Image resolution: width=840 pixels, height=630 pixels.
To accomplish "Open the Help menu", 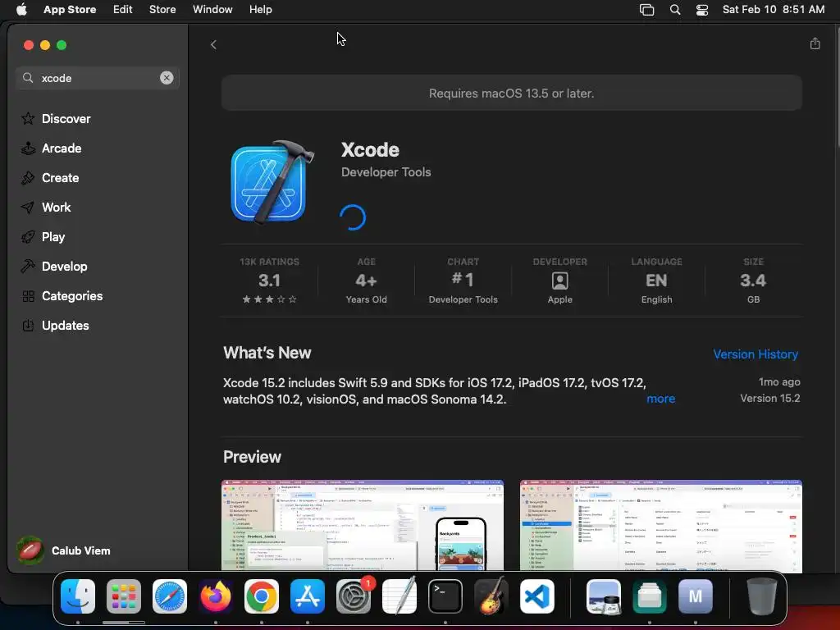I will pos(260,10).
